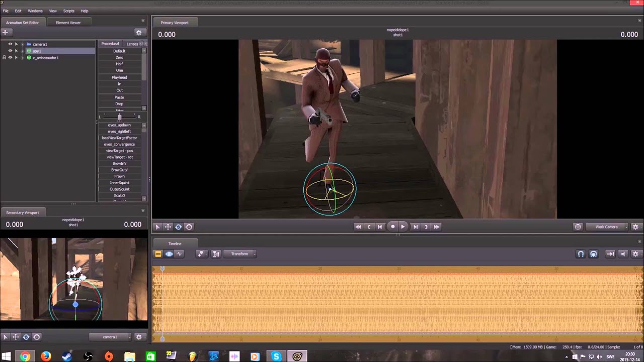The width and height of the screenshot is (644, 362).
Task: Select the Procedural presets tab
Action: (110, 44)
